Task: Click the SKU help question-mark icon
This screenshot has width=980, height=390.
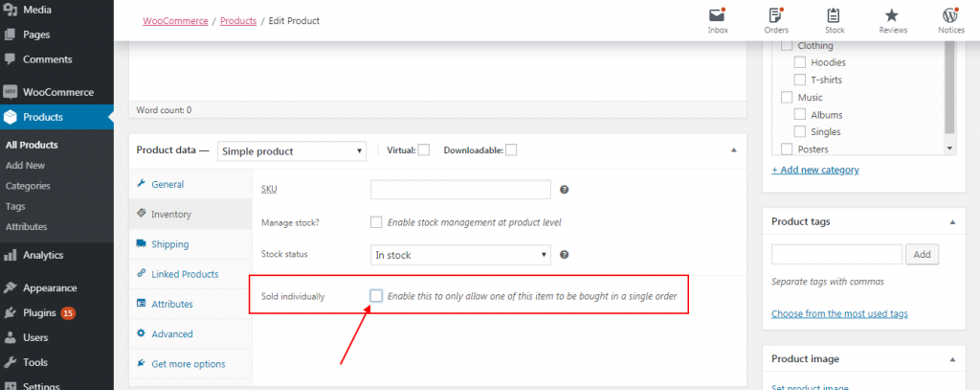Action: click(x=564, y=190)
